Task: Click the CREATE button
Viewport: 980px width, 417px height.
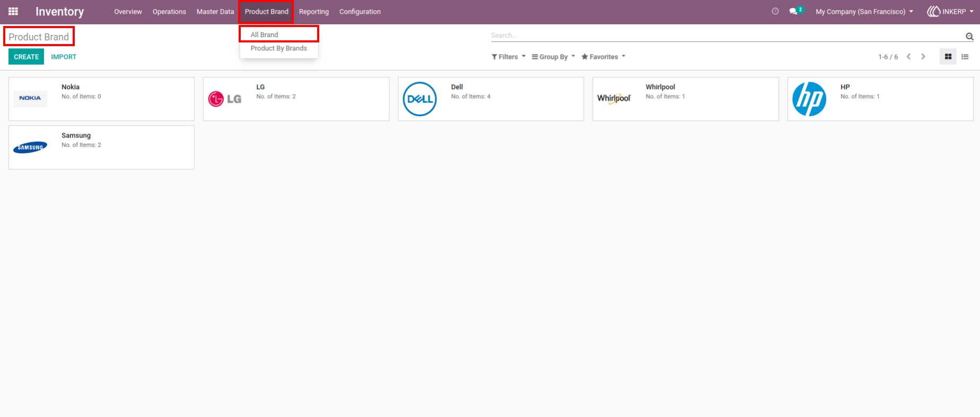Action: [x=26, y=57]
